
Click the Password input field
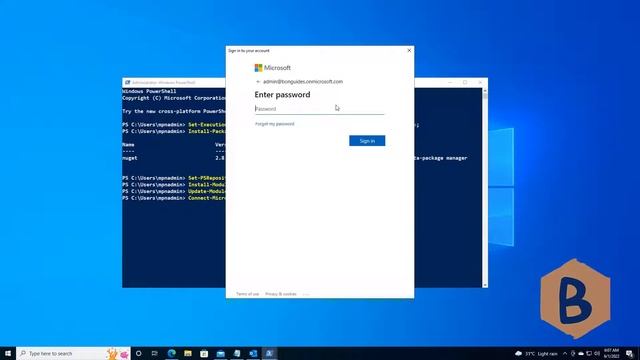click(319, 109)
